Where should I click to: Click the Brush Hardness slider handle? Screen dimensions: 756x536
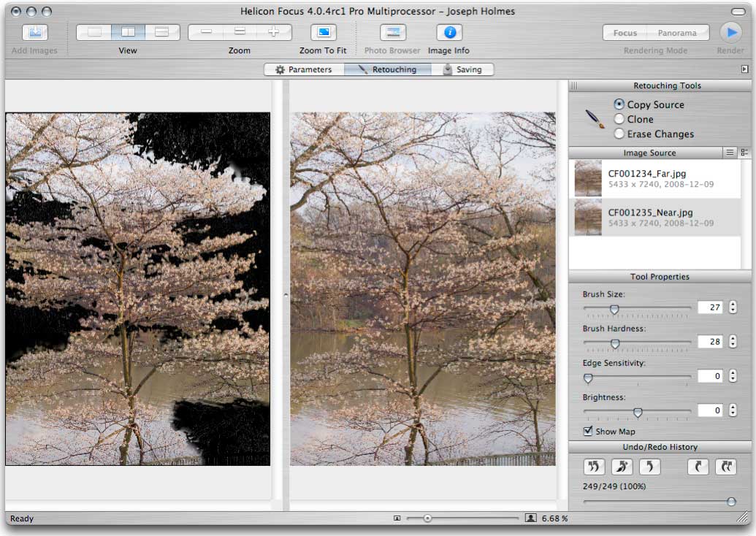tap(615, 343)
